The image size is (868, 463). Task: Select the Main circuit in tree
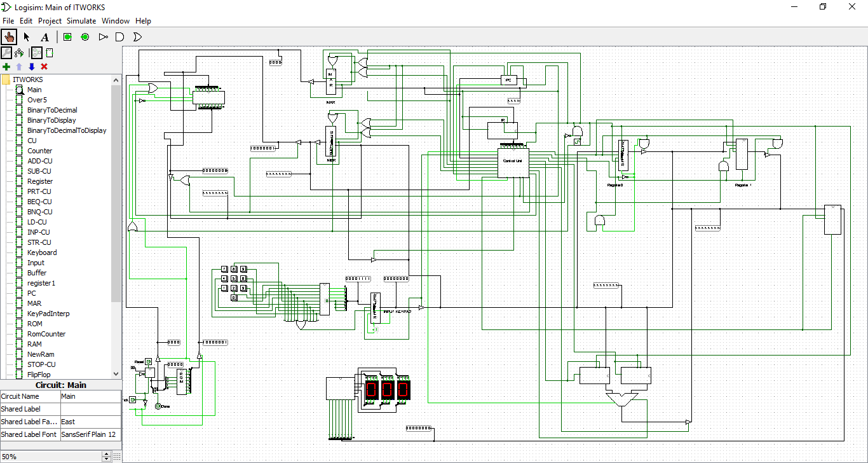pyautogui.click(x=34, y=90)
